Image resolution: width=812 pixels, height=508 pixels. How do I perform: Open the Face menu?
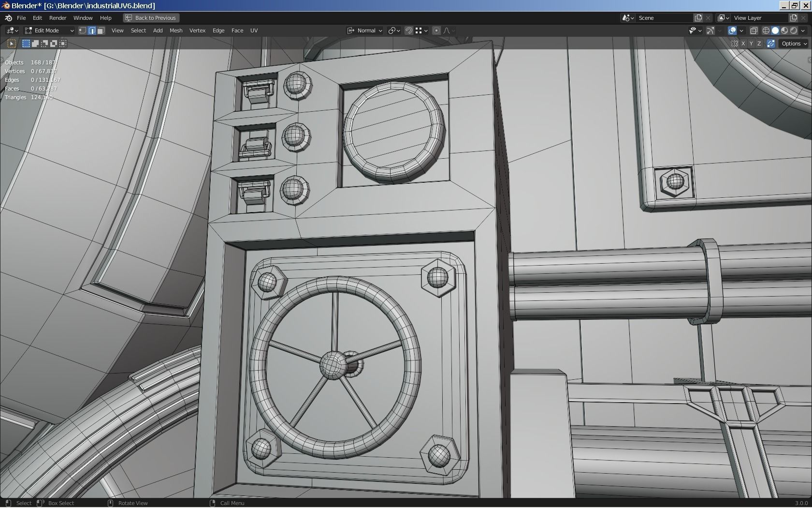237,30
